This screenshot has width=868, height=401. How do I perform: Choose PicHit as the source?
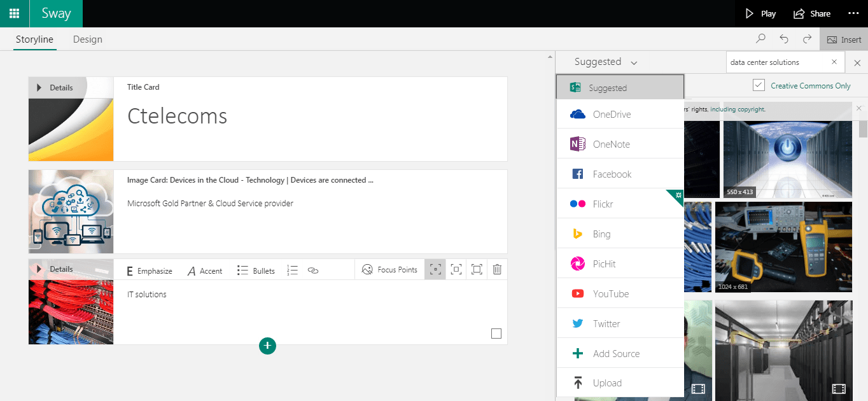(x=620, y=264)
